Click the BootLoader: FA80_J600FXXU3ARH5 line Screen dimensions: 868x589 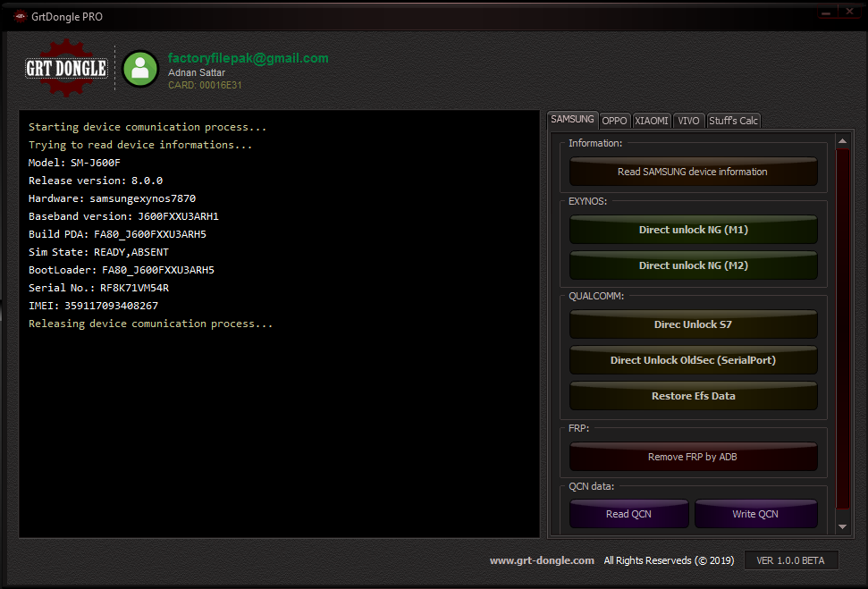click(x=122, y=270)
